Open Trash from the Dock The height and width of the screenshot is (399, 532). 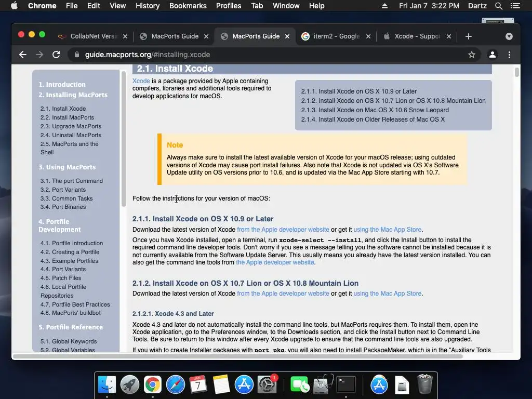click(424, 384)
